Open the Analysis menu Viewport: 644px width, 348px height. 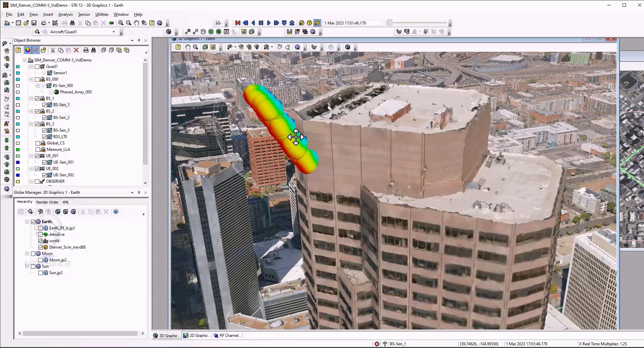pos(66,14)
